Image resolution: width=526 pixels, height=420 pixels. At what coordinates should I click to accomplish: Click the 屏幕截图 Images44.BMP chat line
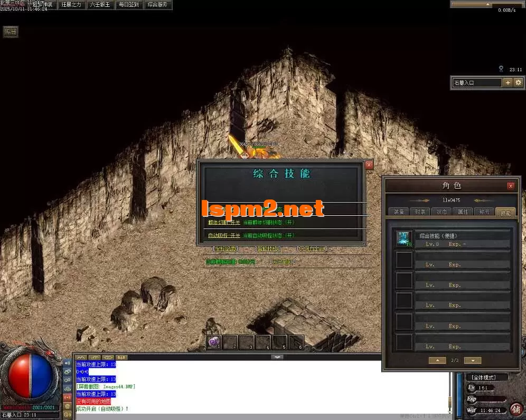coord(106,386)
